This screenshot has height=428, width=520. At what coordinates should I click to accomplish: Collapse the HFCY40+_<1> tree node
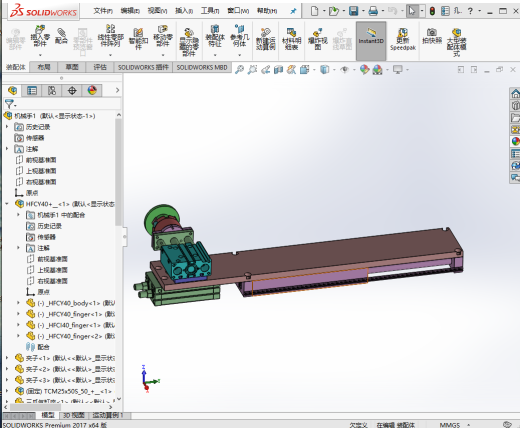coord(7,204)
